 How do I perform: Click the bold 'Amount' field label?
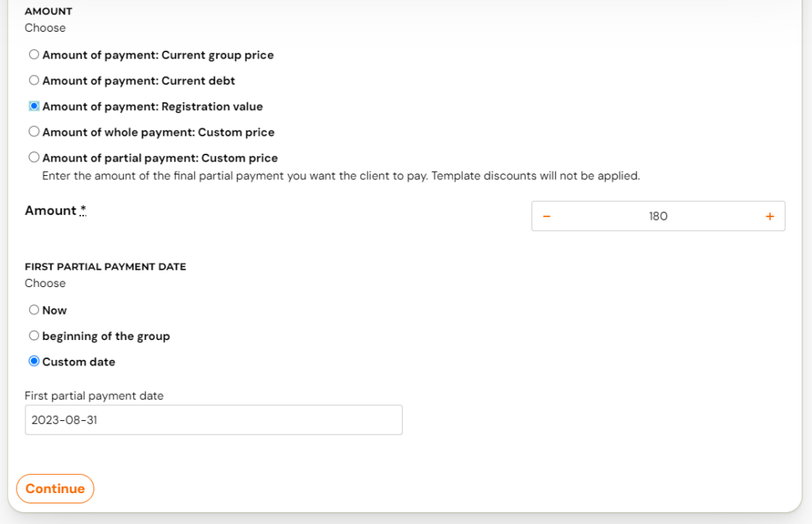tap(51, 211)
